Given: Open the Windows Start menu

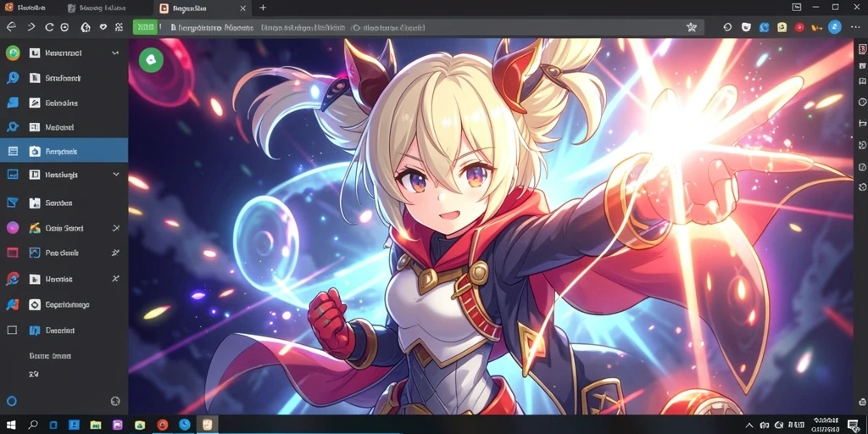Looking at the screenshot, I should pyautogui.click(x=12, y=426).
